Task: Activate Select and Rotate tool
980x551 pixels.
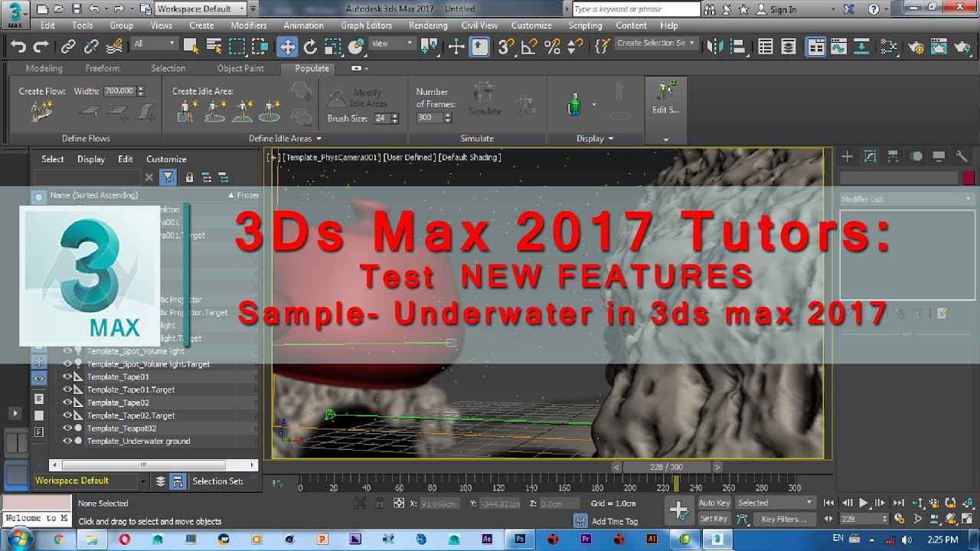Action: coord(310,47)
